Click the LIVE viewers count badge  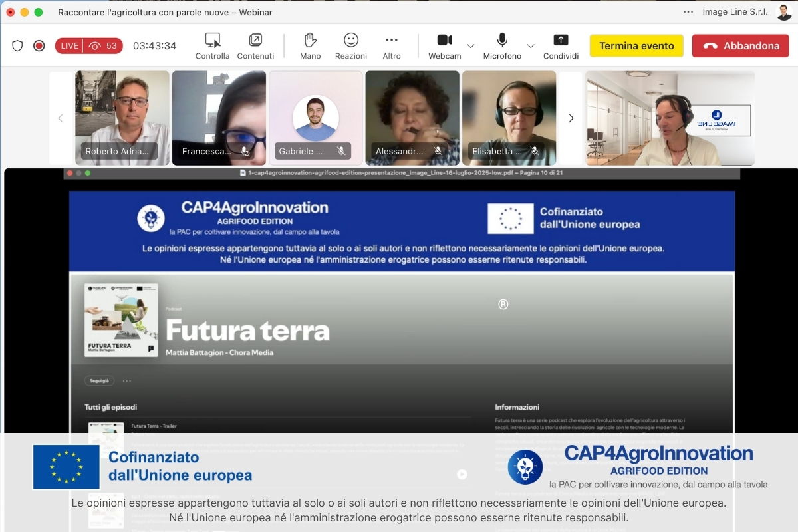(x=89, y=46)
